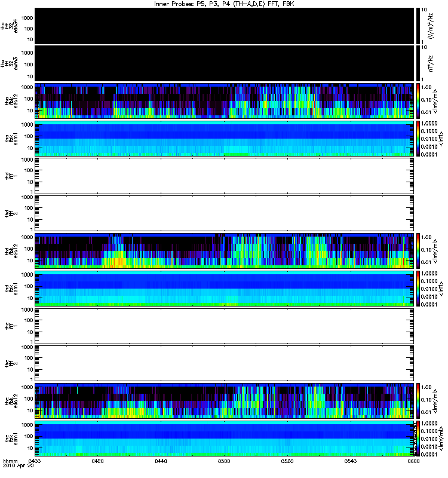Click the 'thd fff 1' y-axis label
Screen dimensions: 448x478
[11, 176]
